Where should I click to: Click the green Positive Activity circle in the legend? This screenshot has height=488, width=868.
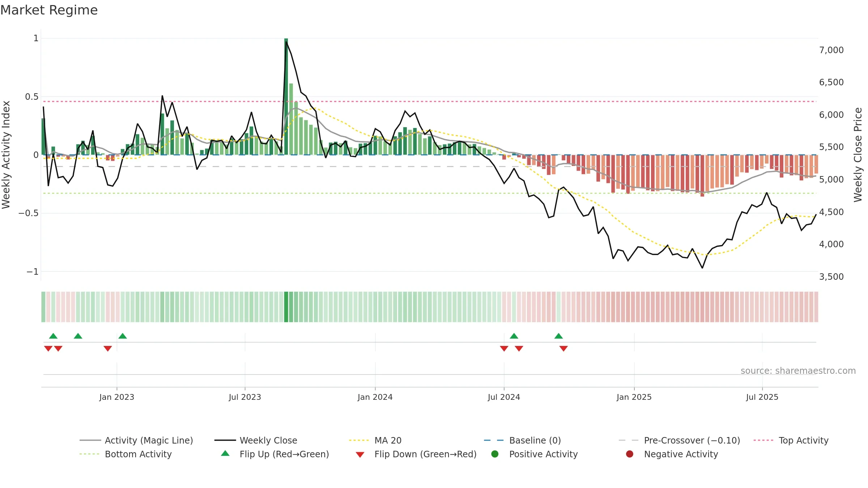coord(495,454)
